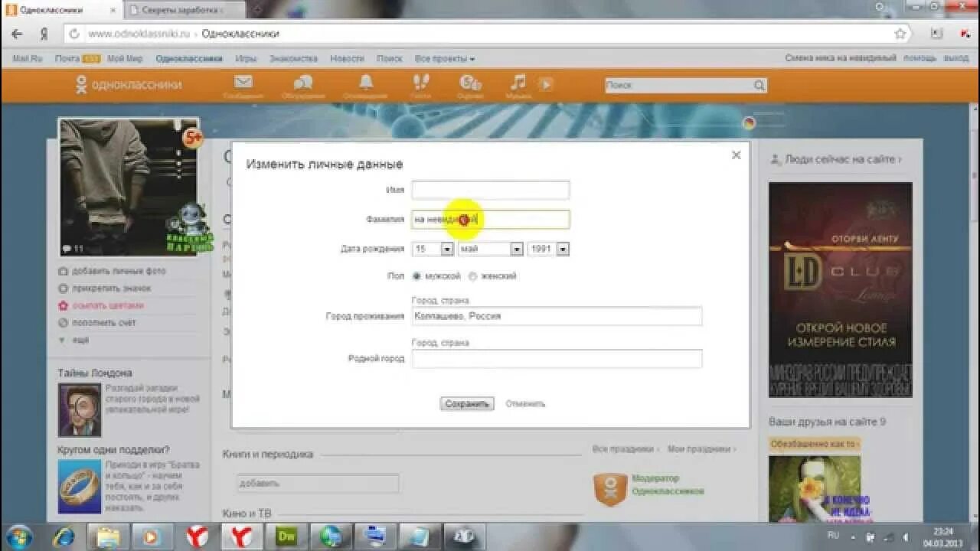This screenshot has height=551, width=980.
Task: Open 'Мой Мир' in the portal menu
Action: tap(125, 59)
